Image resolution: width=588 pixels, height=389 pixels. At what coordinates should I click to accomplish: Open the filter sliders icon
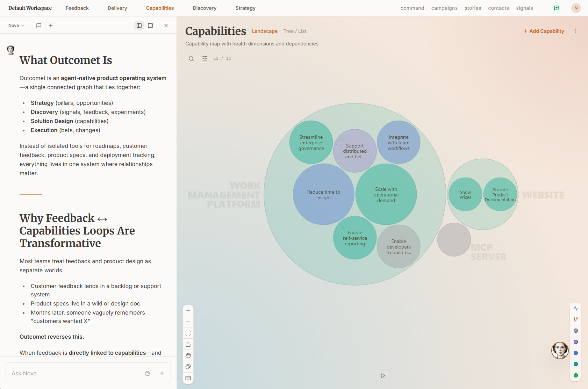205,58
